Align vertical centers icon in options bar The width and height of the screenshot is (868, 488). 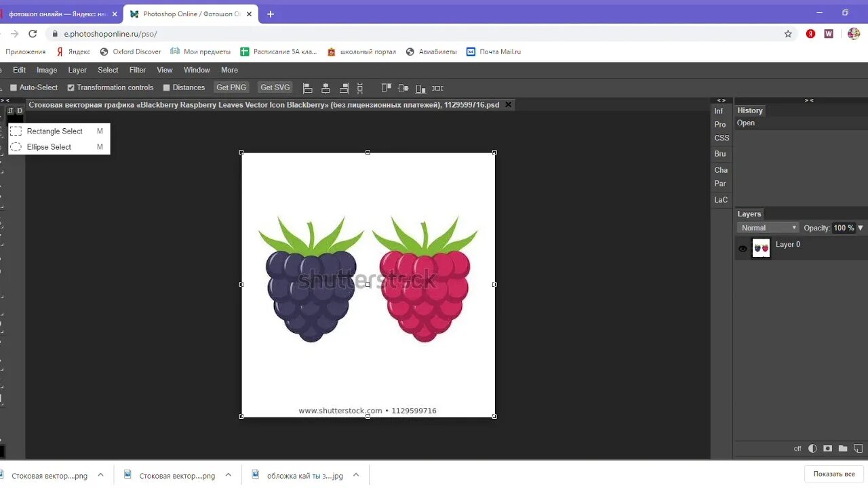403,88
